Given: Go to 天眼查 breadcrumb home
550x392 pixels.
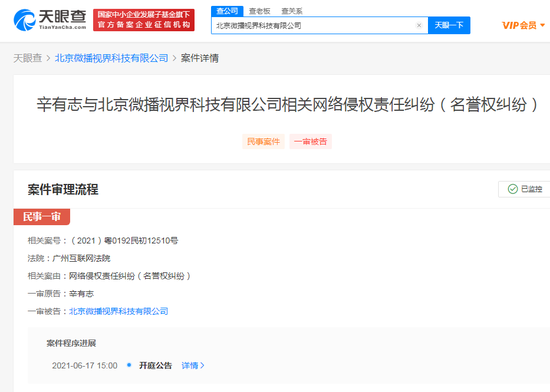Looking at the screenshot, I should (x=28, y=58).
